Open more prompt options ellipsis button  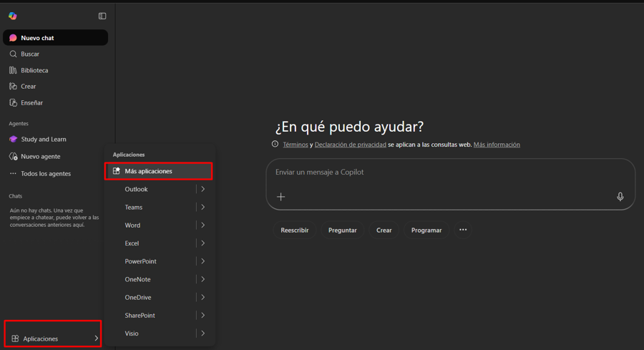click(463, 230)
